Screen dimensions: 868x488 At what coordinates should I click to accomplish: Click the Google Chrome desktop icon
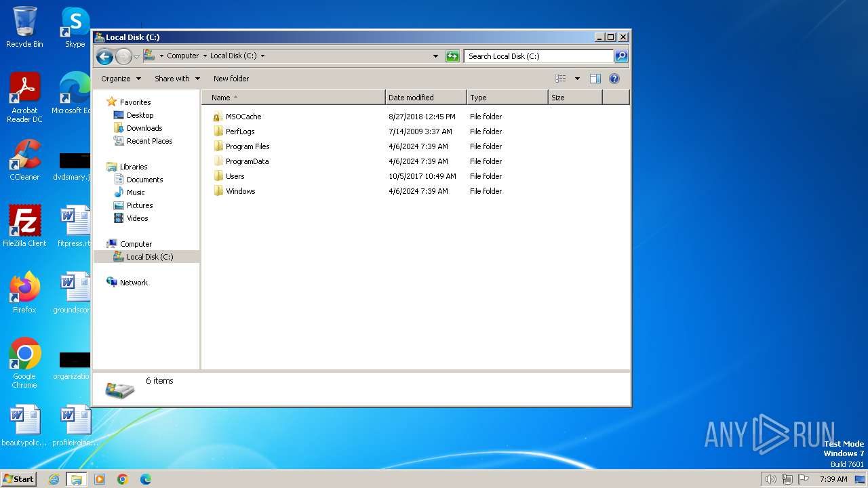24,363
